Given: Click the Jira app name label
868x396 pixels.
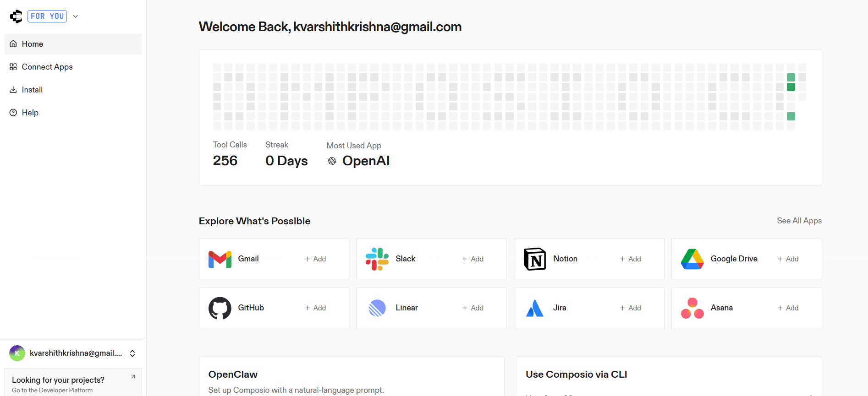Looking at the screenshot, I should pos(560,308).
